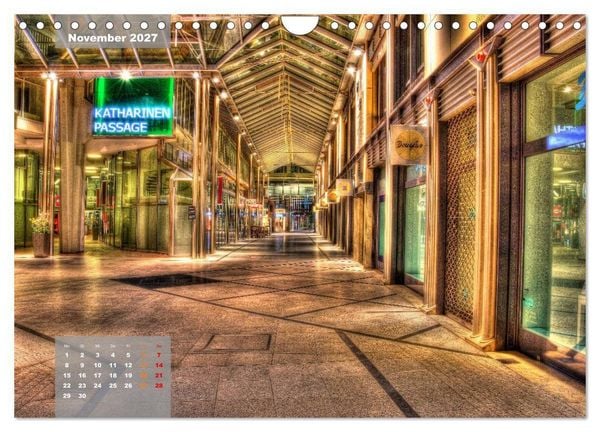Screen dimensions: 600x432
Task: Select day 30 in the calendar grid
Action: (82, 396)
